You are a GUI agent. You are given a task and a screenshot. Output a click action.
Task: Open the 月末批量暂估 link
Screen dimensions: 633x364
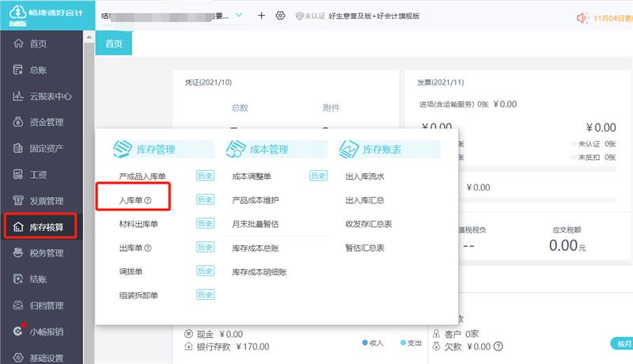pyautogui.click(x=255, y=224)
